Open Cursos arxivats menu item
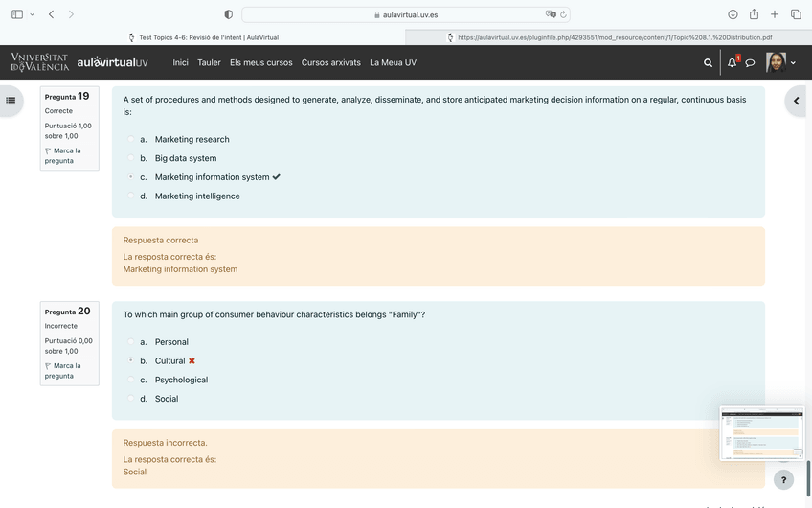The height and width of the screenshot is (508, 812). (330, 63)
